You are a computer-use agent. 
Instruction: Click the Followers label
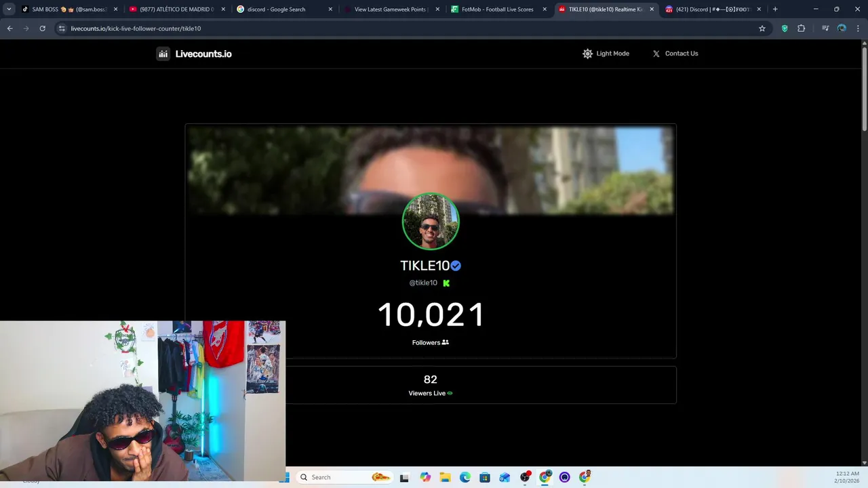click(431, 342)
